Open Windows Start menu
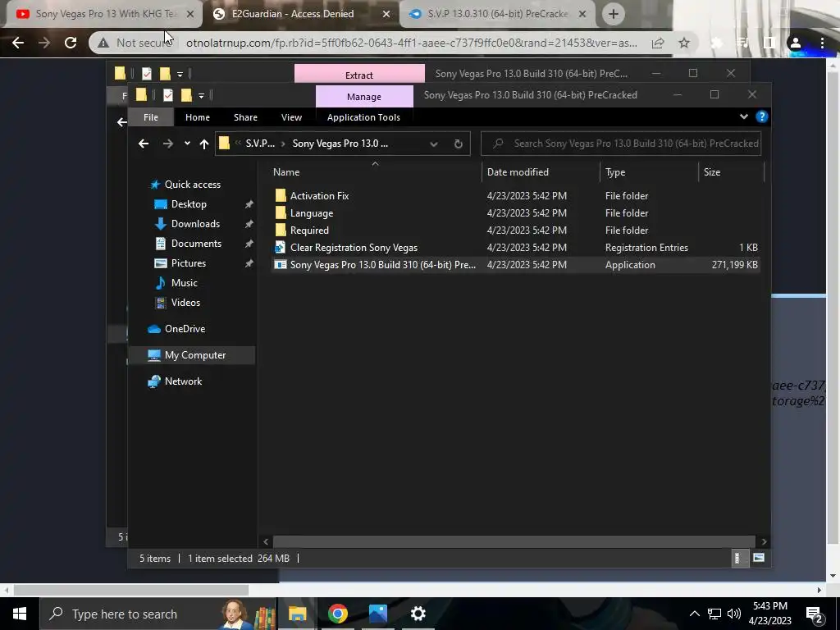The width and height of the screenshot is (840, 630). (20, 614)
